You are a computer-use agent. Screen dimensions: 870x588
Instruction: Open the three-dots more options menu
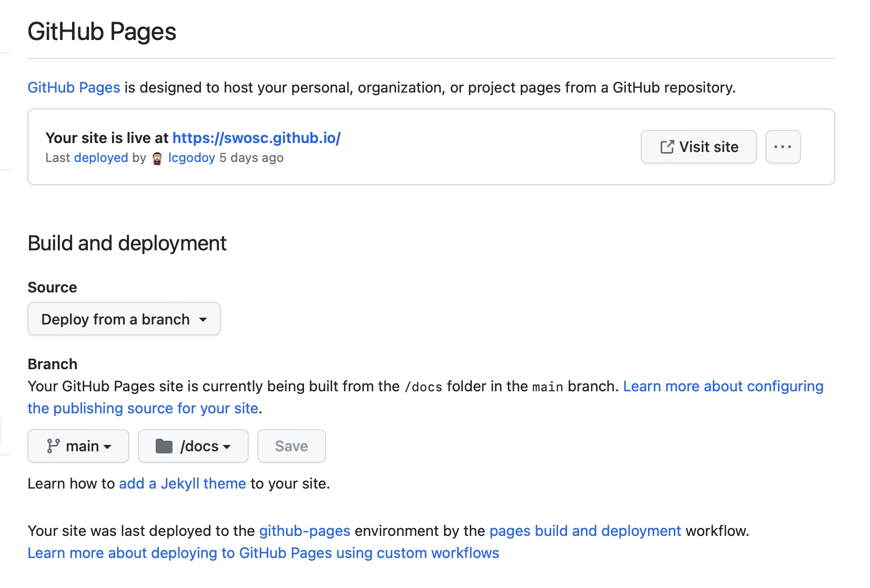[783, 147]
